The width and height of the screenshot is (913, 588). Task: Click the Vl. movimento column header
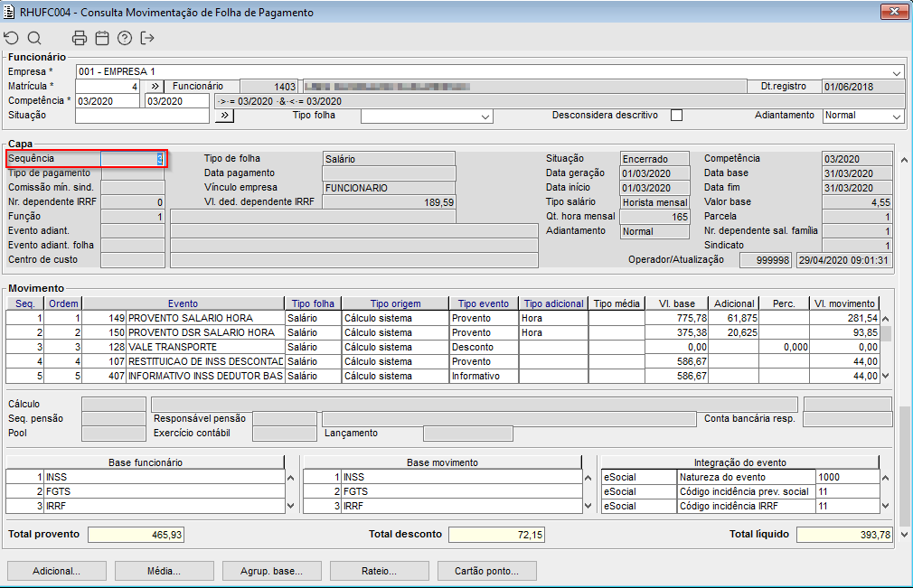(844, 303)
